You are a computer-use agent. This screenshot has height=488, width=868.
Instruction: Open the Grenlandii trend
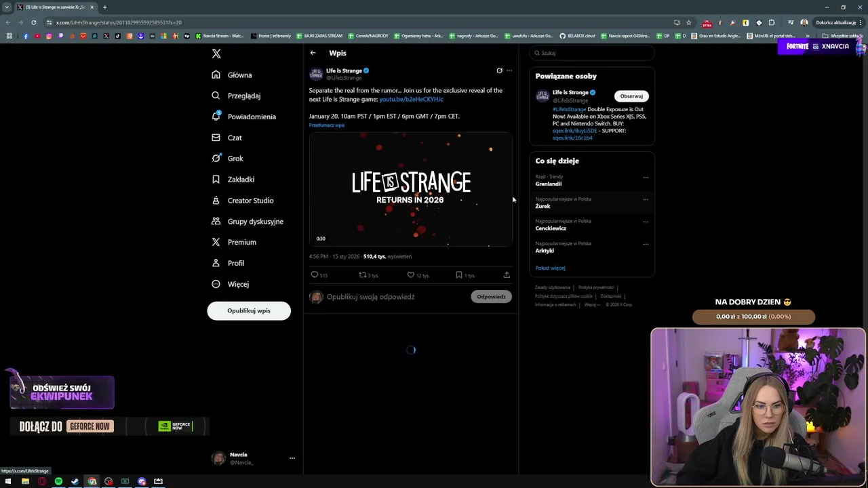pos(548,184)
